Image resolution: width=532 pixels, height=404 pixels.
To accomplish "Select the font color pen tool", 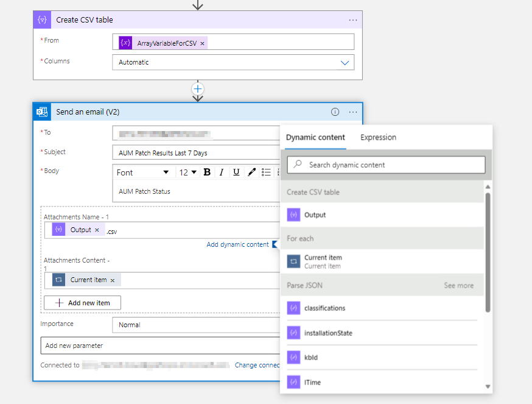I will (x=251, y=172).
